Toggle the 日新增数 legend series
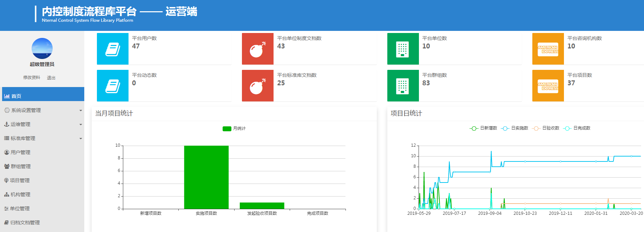Image resolution: width=644 pixels, height=232 pixels. [x=484, y=128]
